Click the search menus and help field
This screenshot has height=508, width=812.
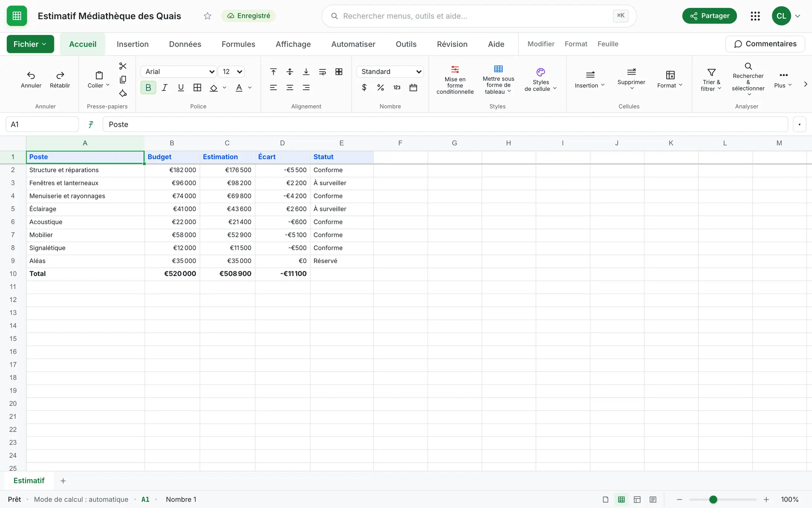(479, 16)
